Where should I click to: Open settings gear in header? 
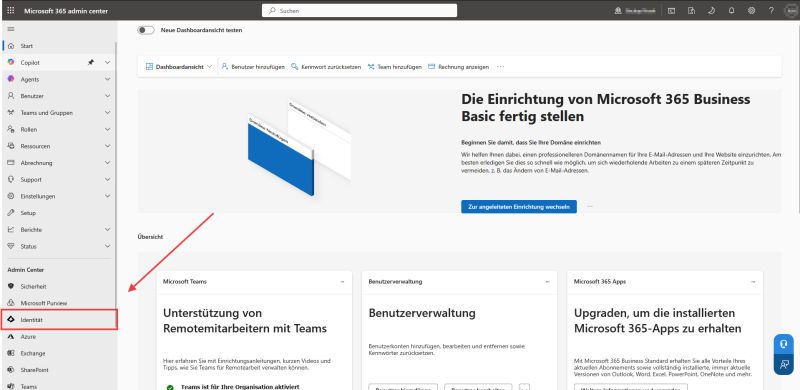pos(751,11)
